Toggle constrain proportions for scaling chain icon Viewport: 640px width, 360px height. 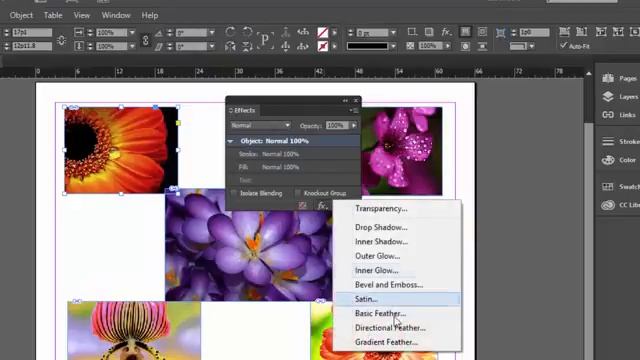tap(145, 40)
